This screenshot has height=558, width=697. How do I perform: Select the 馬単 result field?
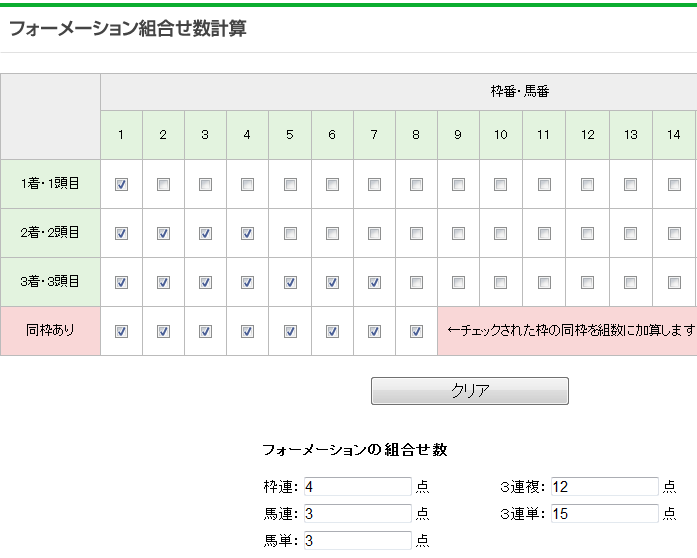358,540
